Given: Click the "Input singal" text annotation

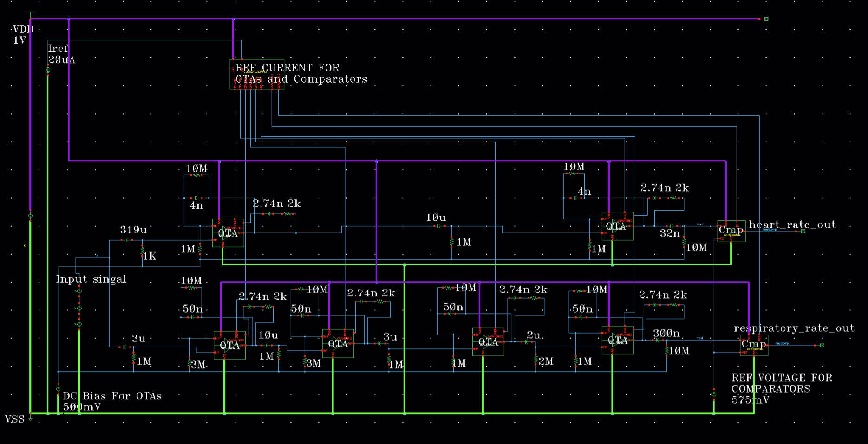Looking at the screenshot, I should [91, 279].
